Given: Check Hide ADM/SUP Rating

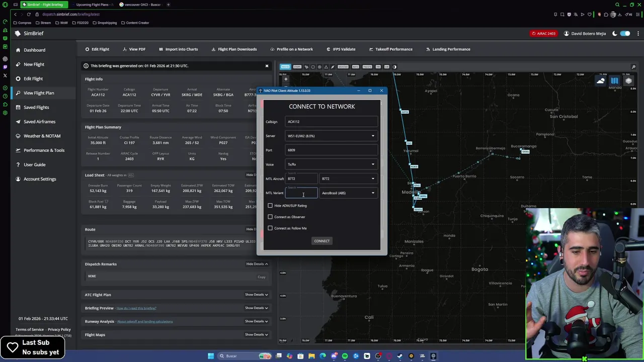Looking at the screenshot, I should 270,206.
